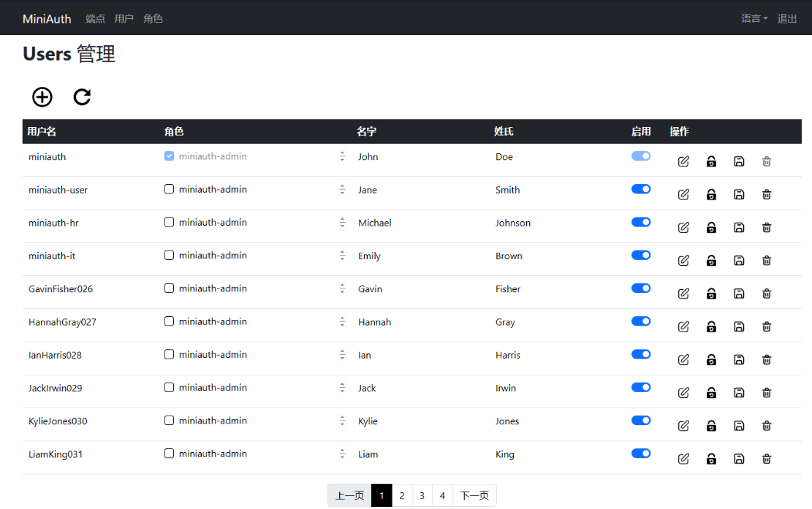This screenshot has height=509, width=812.
Task: Check miniauth-admin role for GavinFisher026
Action: pyautogui.click(x=169, y=288)
